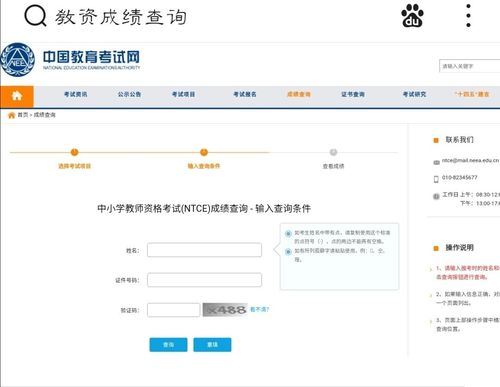Click the 输入查询条件 step marker circle

(x=204, y=152)
